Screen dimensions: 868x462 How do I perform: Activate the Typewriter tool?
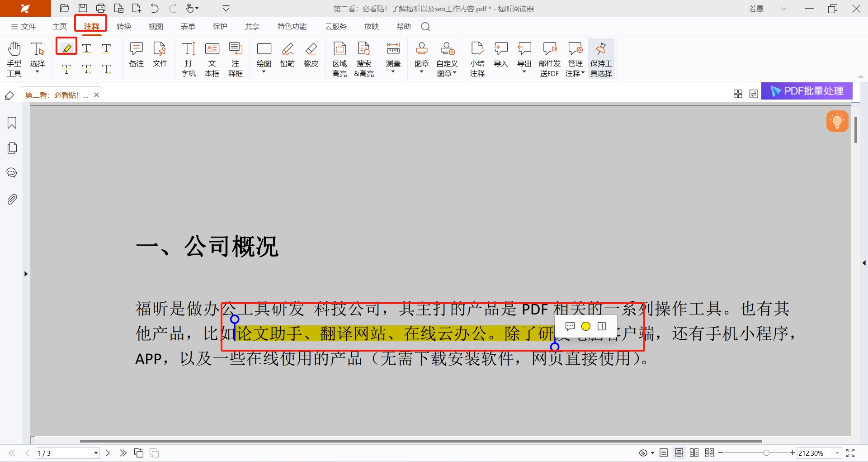[188, 59]
